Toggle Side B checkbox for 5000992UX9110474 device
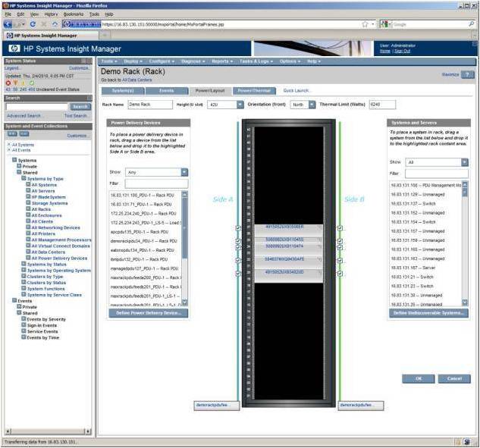480x448 pixels. click(x=340, y=246)
